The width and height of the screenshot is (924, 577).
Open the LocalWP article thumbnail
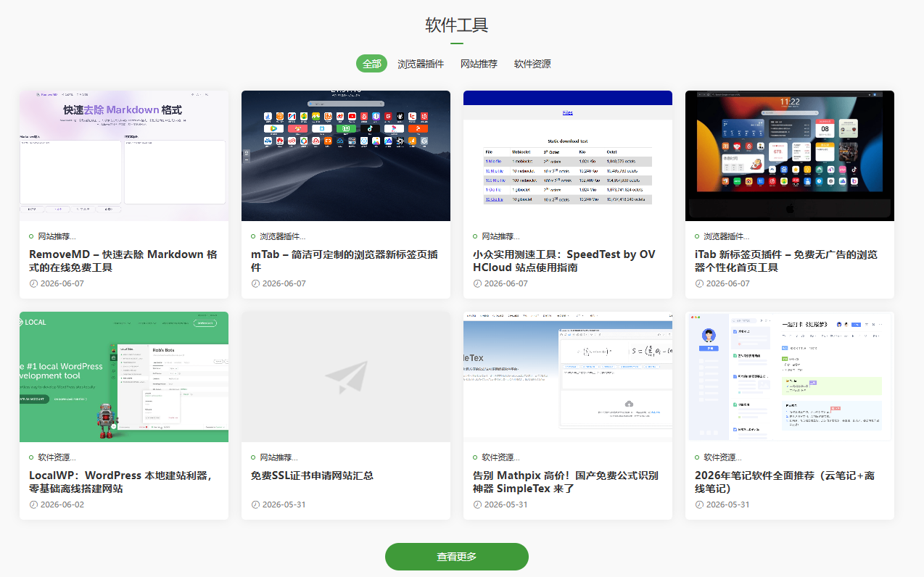124,377
